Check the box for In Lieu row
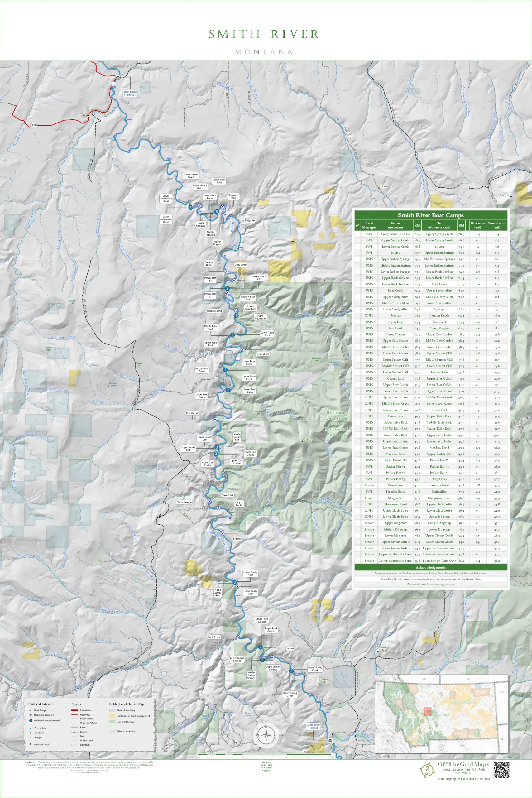 (x=357, y=253)
